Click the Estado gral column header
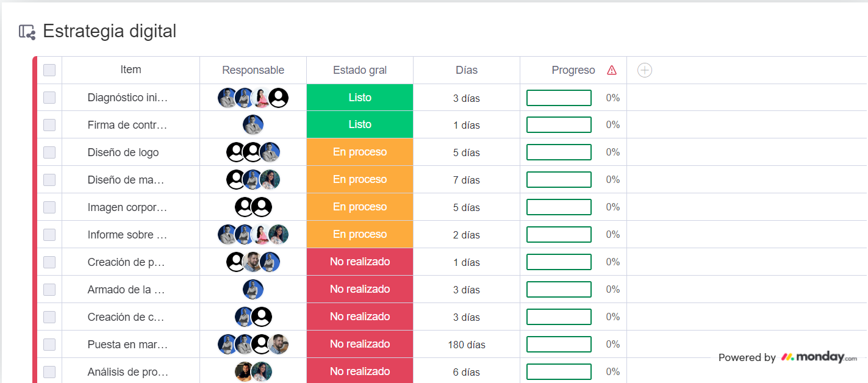868x383 pixels. pos(360,70)
